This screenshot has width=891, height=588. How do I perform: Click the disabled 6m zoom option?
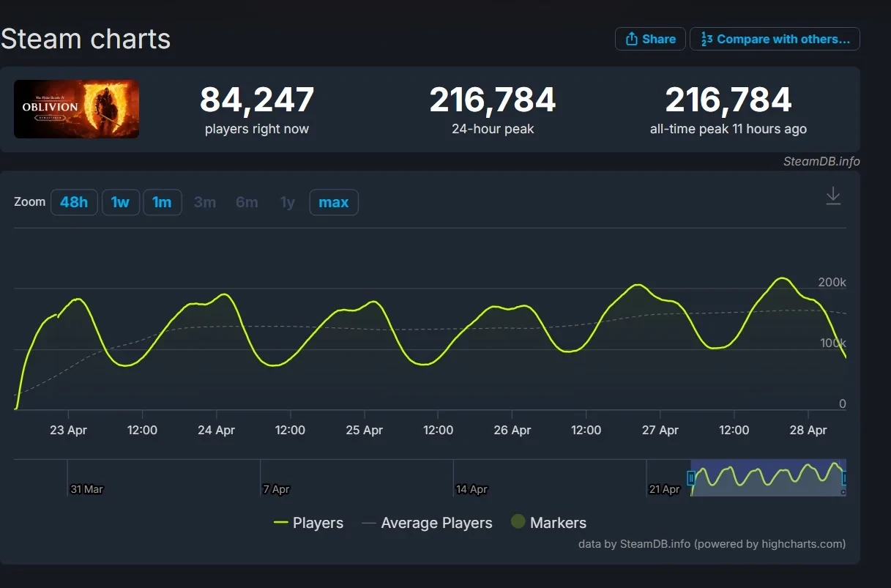tap(247, 202)
